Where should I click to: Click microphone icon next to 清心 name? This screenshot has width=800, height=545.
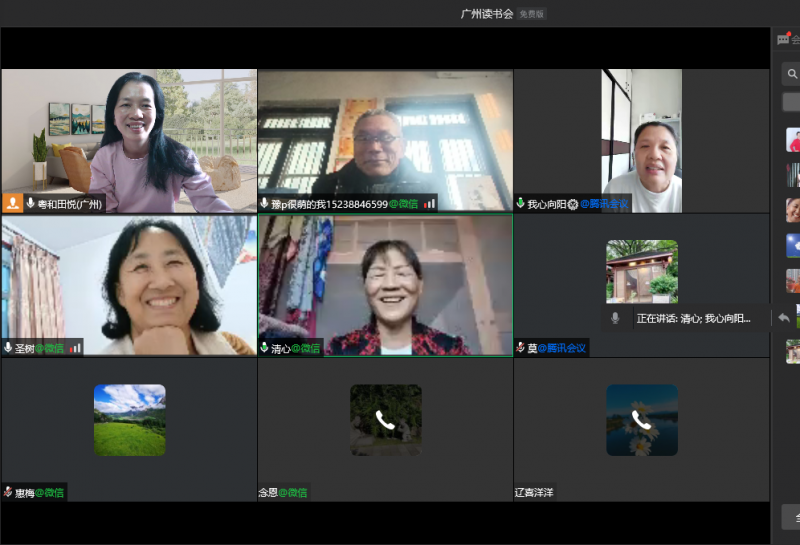point(264,348)
